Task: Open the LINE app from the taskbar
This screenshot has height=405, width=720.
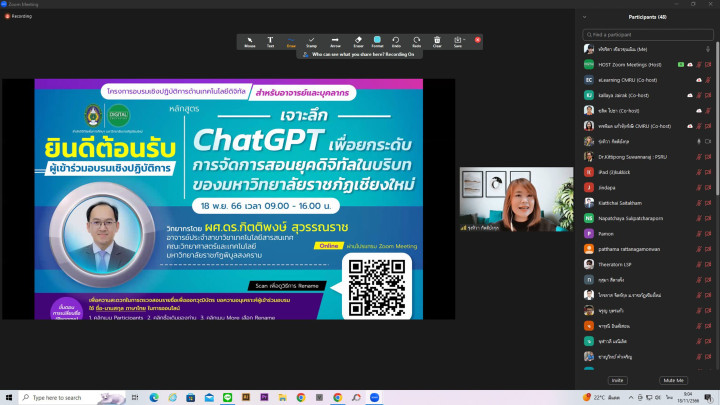Action: click(227, 398)
